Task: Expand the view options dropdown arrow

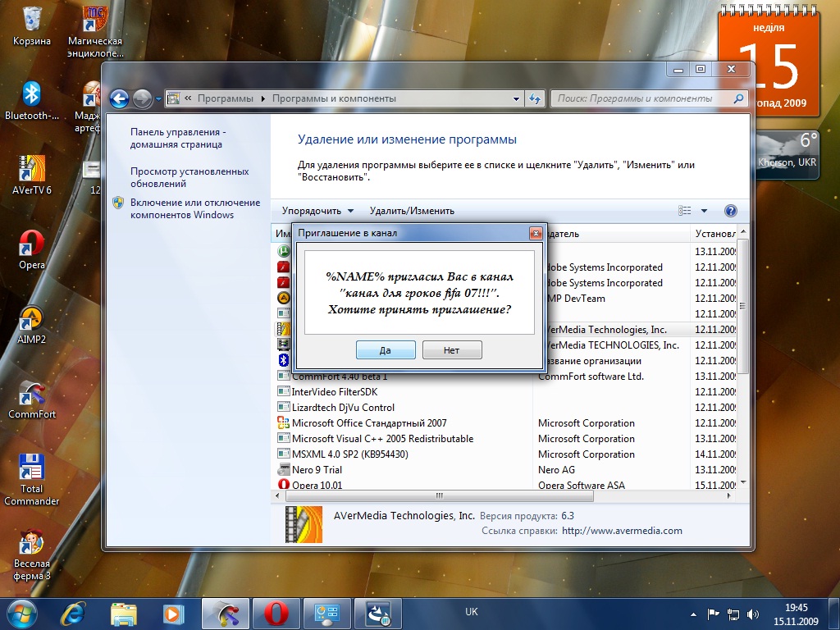Action: (704, 211)
